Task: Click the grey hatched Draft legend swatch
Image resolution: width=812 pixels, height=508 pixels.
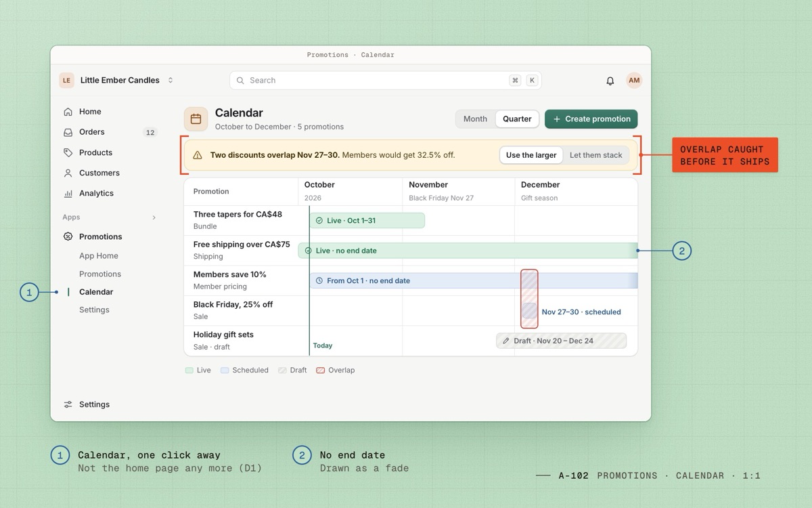Action: pyautogui.click(x=282, y=371)
